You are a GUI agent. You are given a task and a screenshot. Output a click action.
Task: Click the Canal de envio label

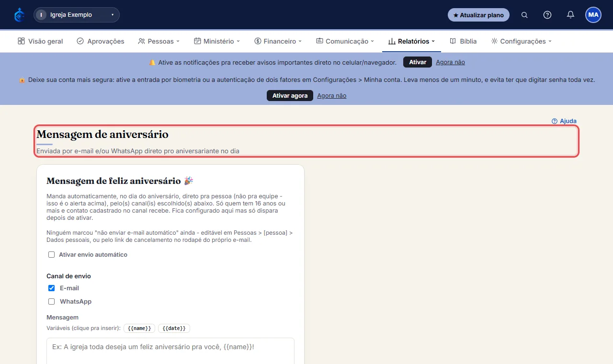[68, 276]
